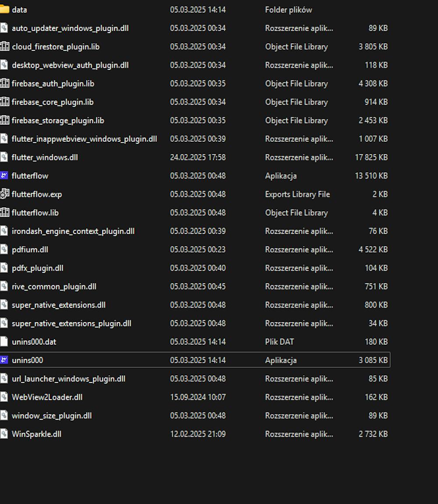Click the flutterflow.exp gear icon
Screen dimensions: 438x504
[4, 194]
